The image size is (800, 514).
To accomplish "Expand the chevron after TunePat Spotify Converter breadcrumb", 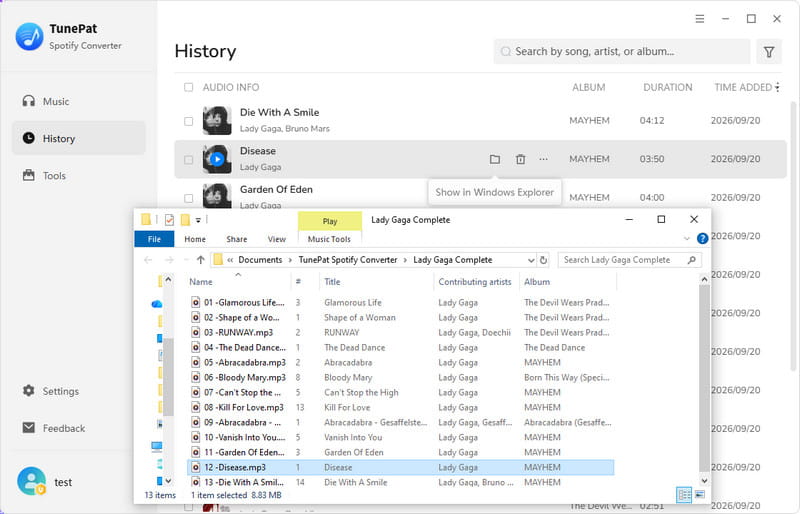I will (405, 260).
